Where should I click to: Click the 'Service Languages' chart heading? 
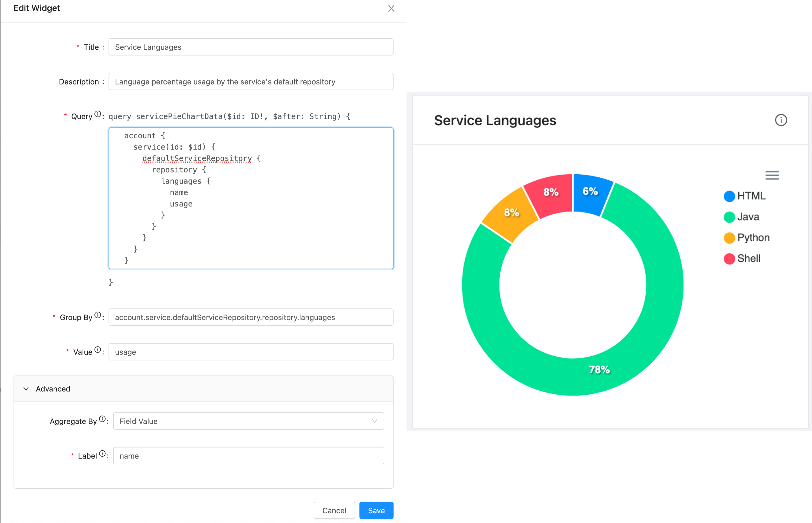tap(495, 120)
